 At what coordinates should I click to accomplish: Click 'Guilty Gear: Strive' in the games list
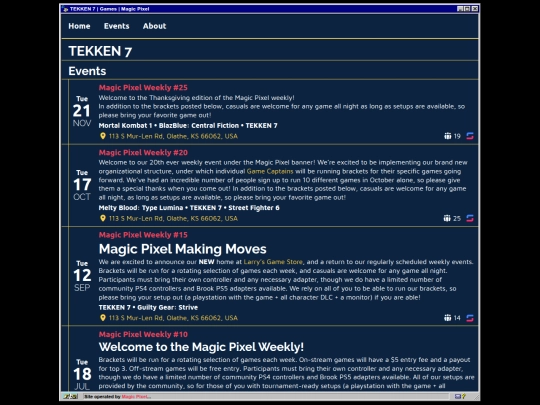point(168,308)
